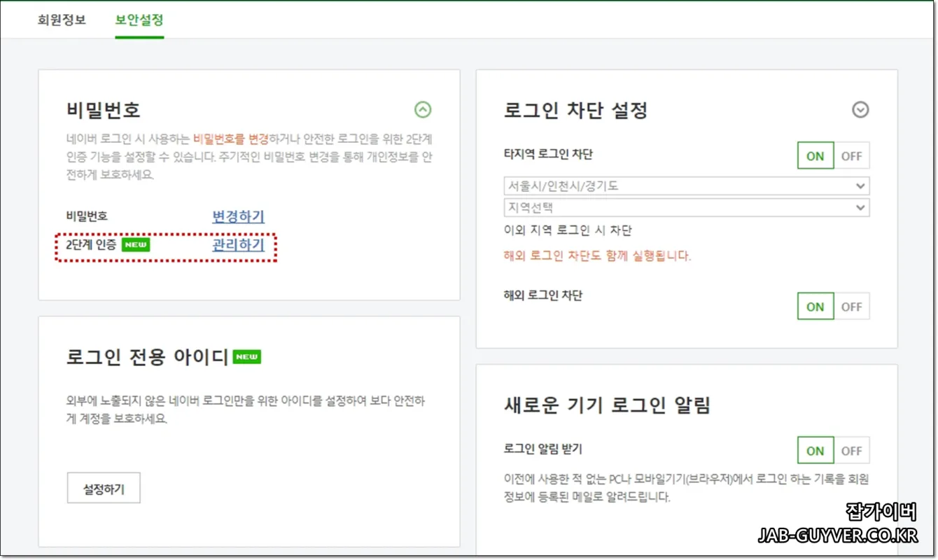This screenshot has height=560, width=938.
Task: Click the 비밀번호 label in the password section
Action: click(x=85, y=217)
